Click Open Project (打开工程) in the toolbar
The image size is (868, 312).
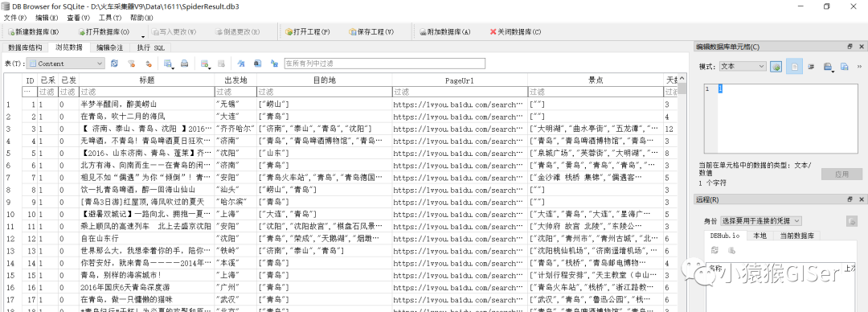click(x=307, y=31)
